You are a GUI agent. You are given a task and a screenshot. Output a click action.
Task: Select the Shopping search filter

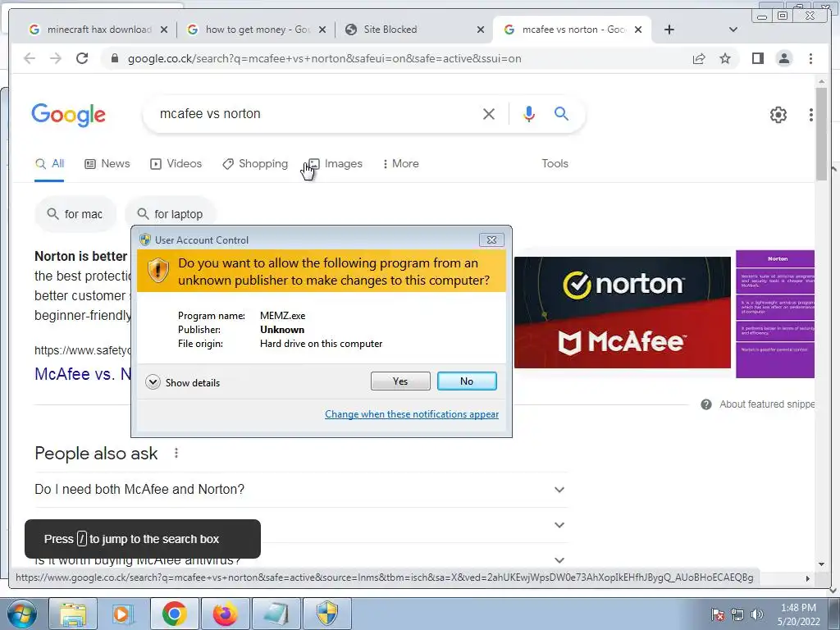255,163
